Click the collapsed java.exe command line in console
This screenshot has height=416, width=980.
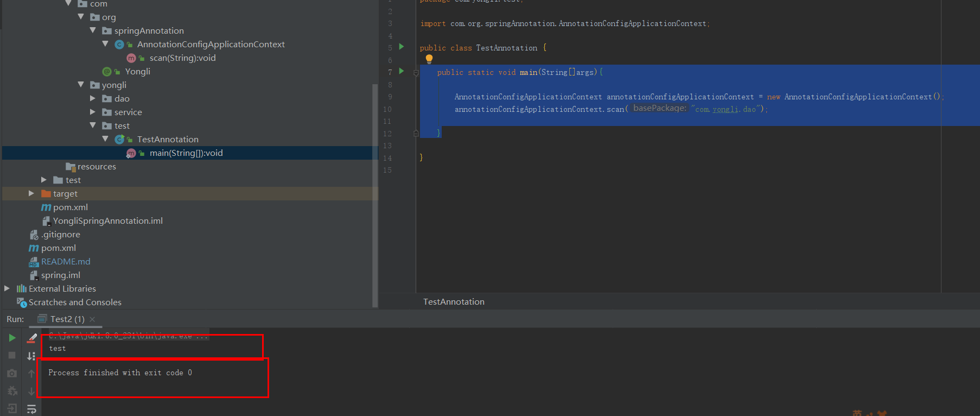tap(128, 336)
